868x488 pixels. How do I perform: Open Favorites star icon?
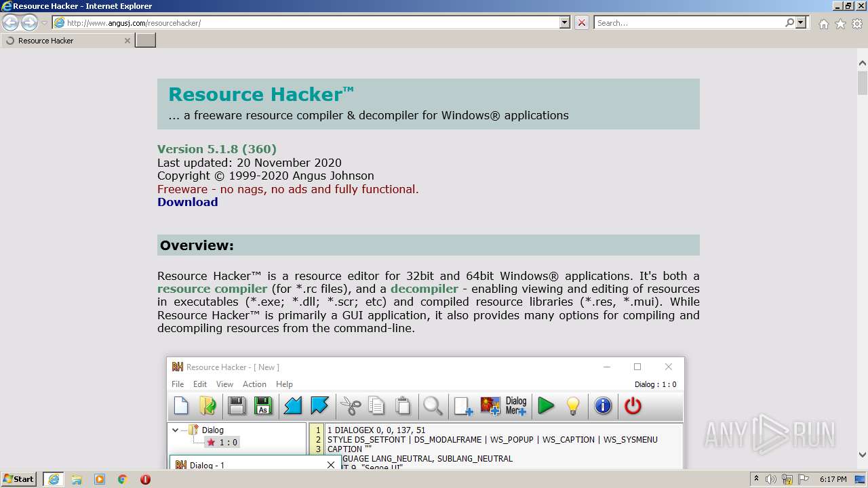tap(840, 24)
